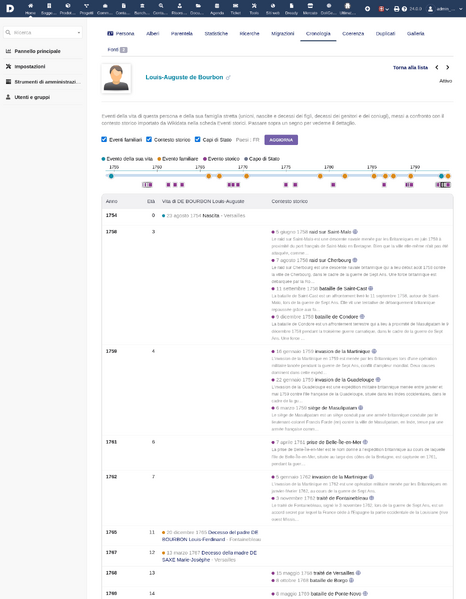Open Wikidata icon beside bataille de Condore

point(362,317)
